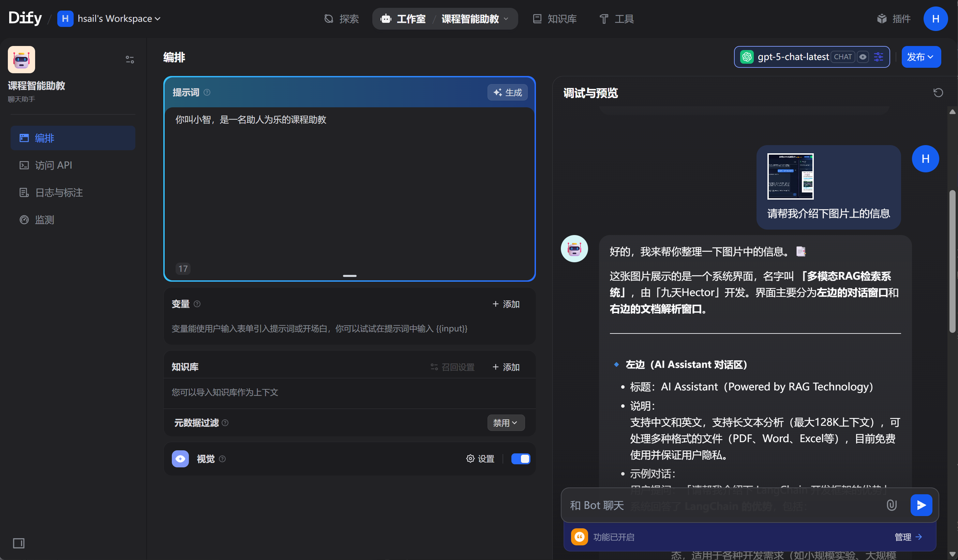Screen dimensions: 958x560
Task: Grab the prompt box resize handle
Action: click(349, 276)
